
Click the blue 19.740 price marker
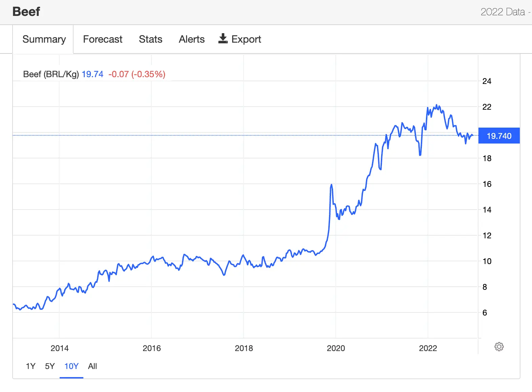click(x=499, y=136)
